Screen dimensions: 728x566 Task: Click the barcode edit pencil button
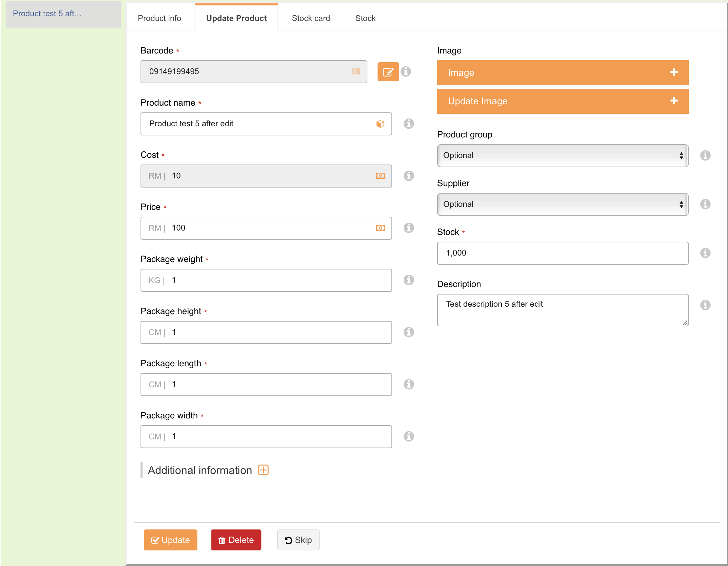click(x=388, y=72)
